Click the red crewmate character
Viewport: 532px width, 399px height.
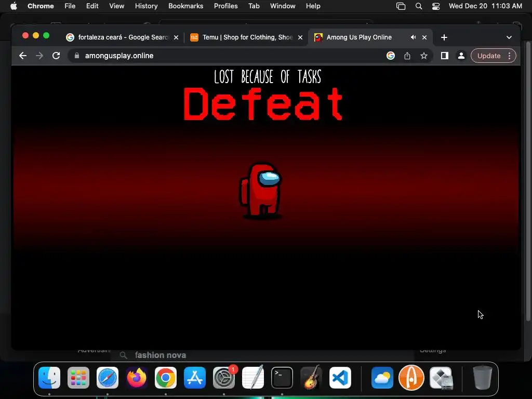coord(261,191)
